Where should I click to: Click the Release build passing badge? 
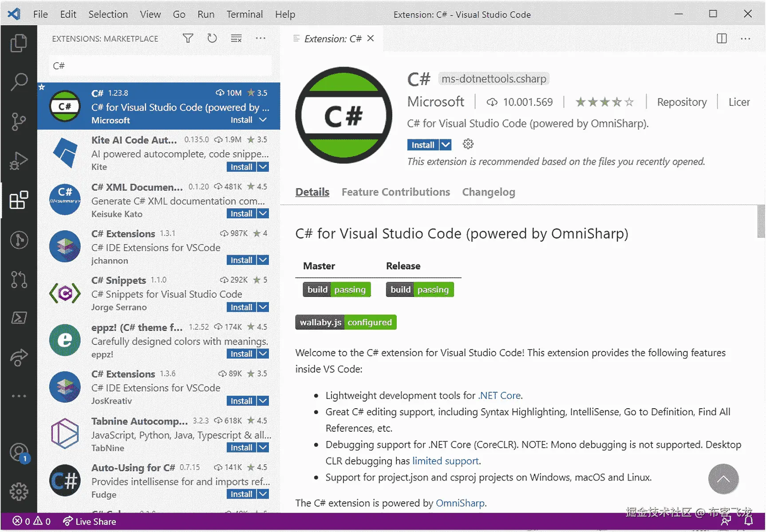click(x=420, y=290)
